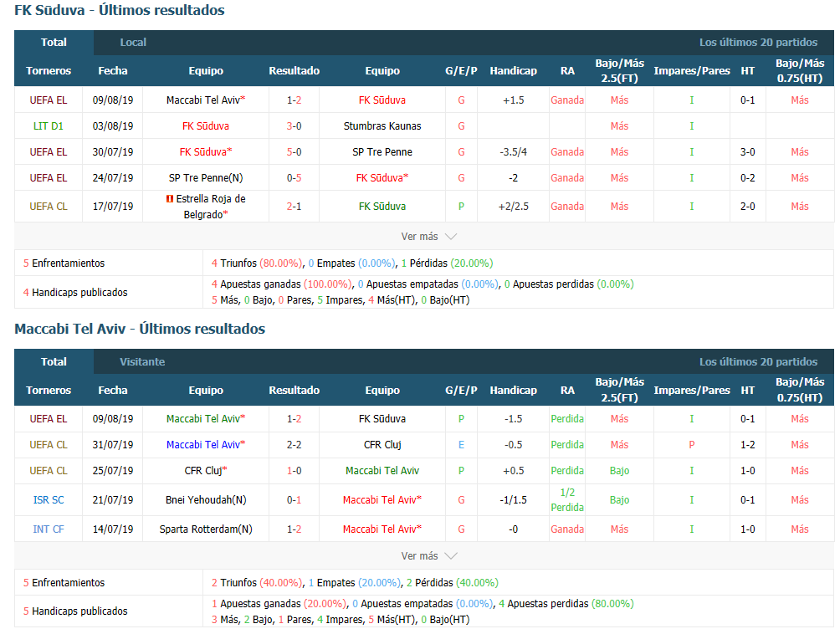Click the 5-0 result on 30/07/19
The image size is (840, 629).
pos(295,152)
